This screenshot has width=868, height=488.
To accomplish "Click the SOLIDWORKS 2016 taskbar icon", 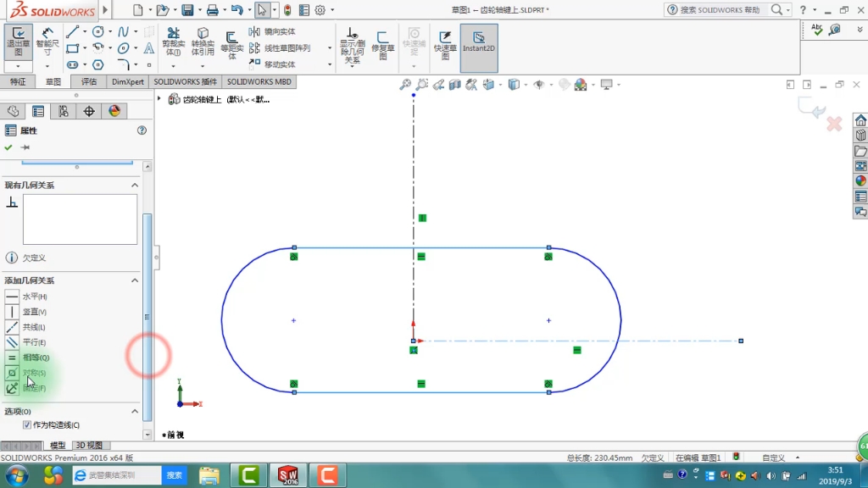I will tap(287, 475).
